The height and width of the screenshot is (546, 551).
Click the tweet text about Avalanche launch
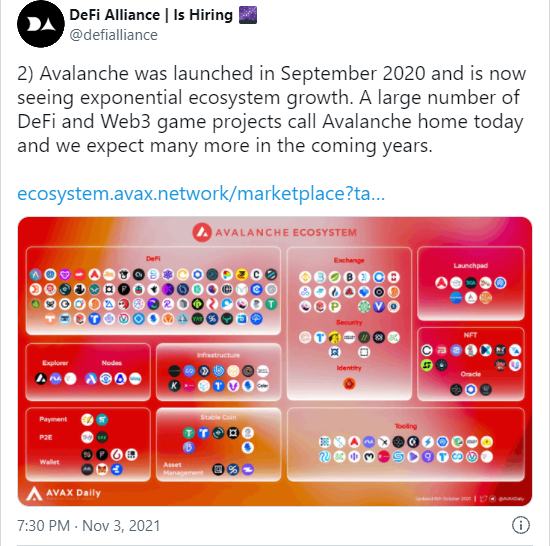[272, 109]
